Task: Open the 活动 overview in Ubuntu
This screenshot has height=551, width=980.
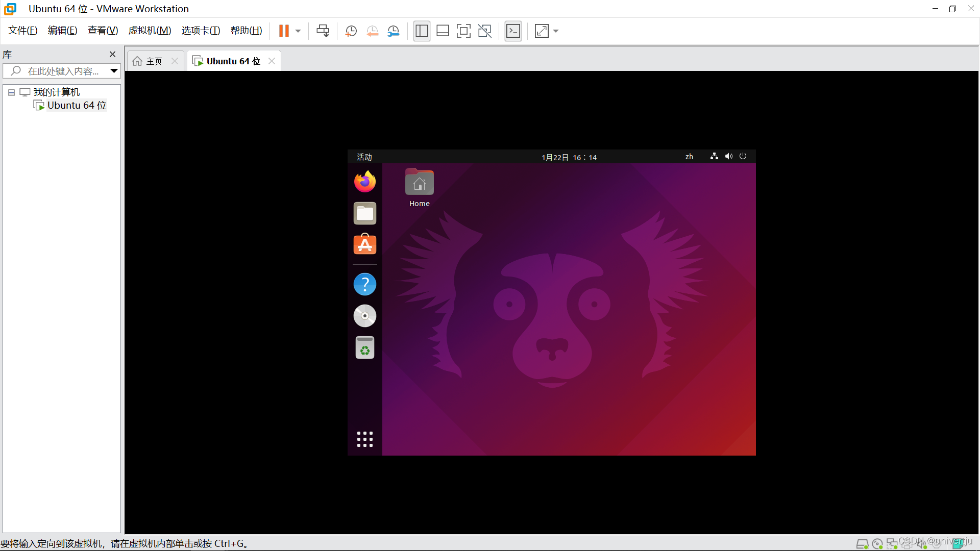Action: [x=364, y=157]
